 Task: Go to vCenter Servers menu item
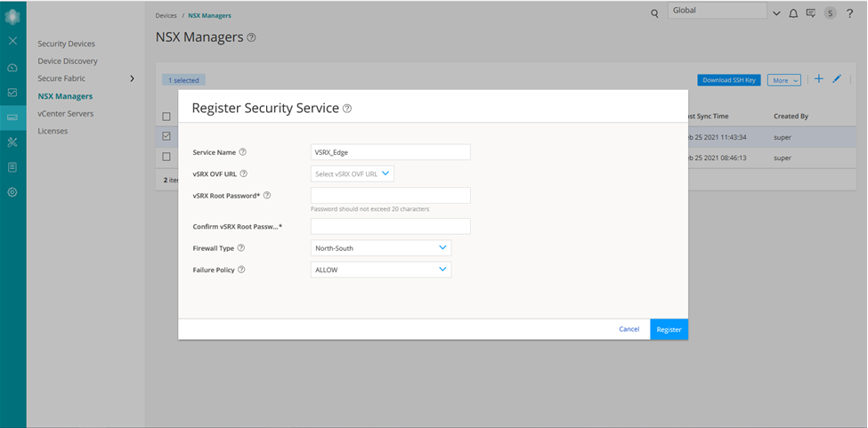[x=65, y=114]
